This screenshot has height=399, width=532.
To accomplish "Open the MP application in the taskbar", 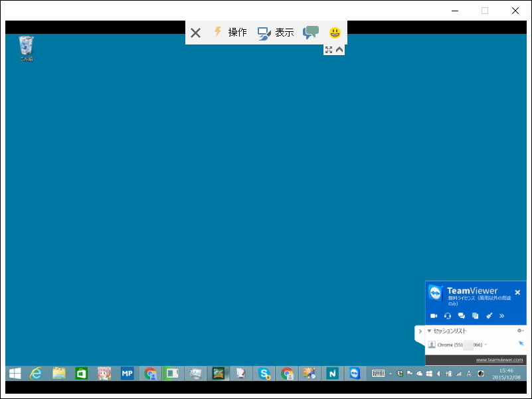I will (x=128, y=374).
